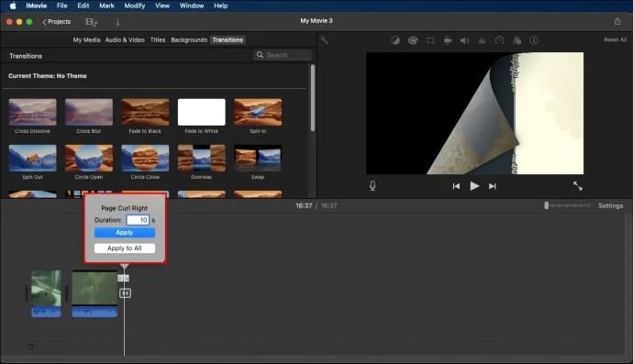The image size is (633, 364).
Task: Open the cropping tool
Action: [430, 40]
